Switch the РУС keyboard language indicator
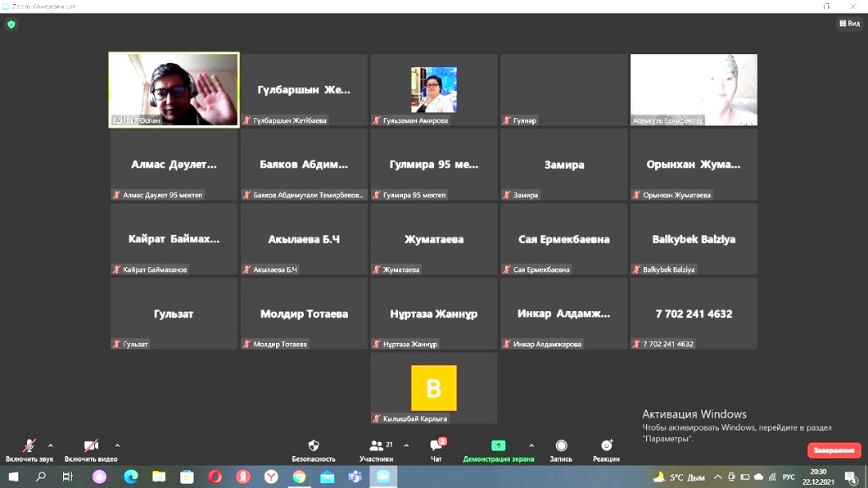 click(x=789, y=477)
